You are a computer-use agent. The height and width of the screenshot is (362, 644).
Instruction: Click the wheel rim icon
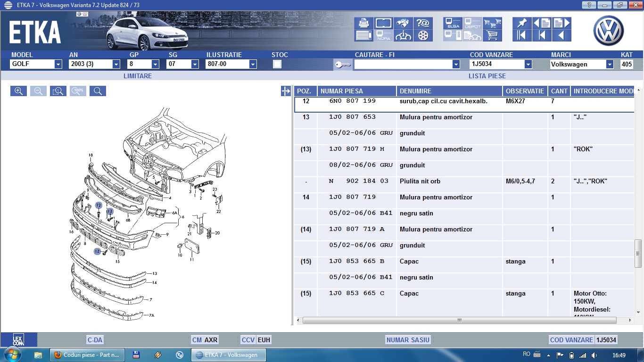[423, 35]
